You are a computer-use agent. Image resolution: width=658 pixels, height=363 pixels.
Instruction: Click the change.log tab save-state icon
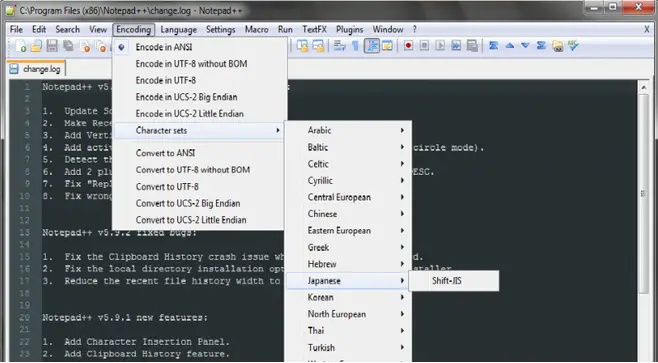[14, 69]
